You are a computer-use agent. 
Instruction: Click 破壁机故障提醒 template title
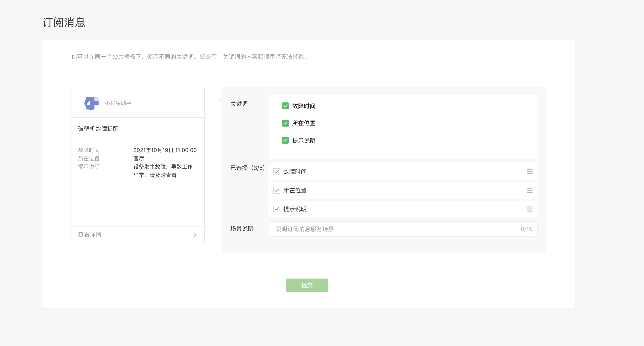coord(99,129)
